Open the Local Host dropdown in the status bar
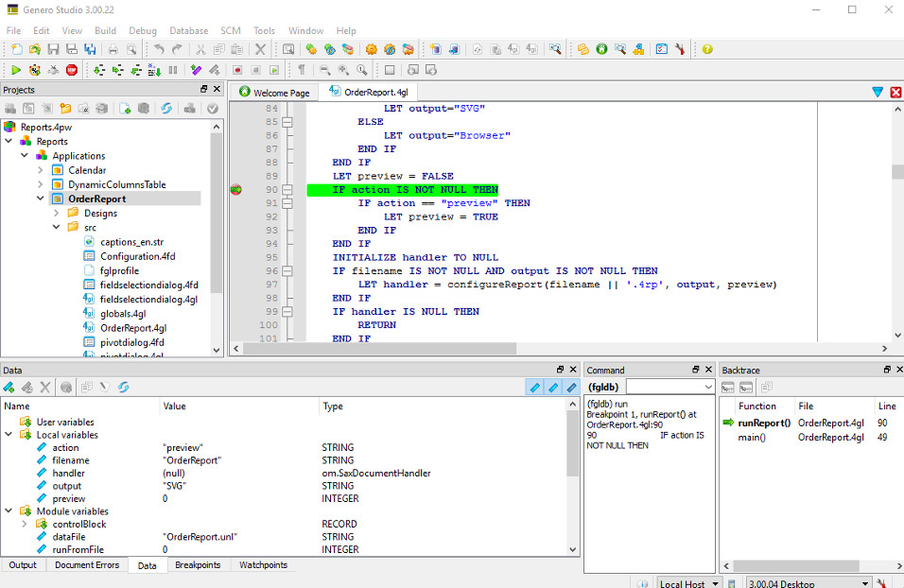Image resolution: width=904 pixels, height=588 pixels. click(688, 582)
